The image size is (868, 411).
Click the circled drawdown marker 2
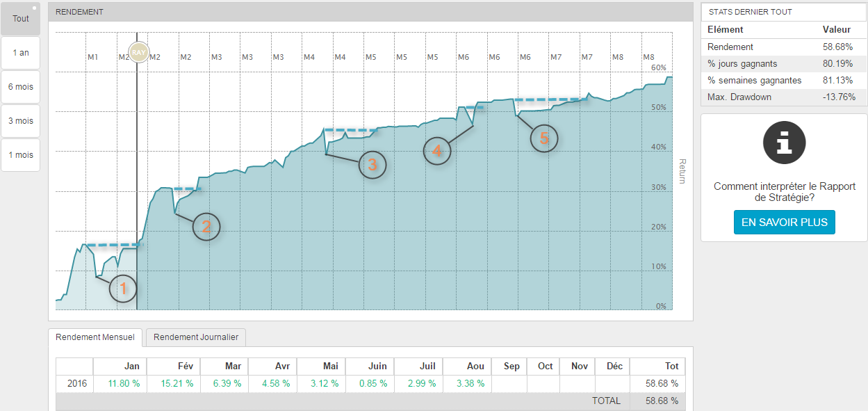tap(206, 226)
